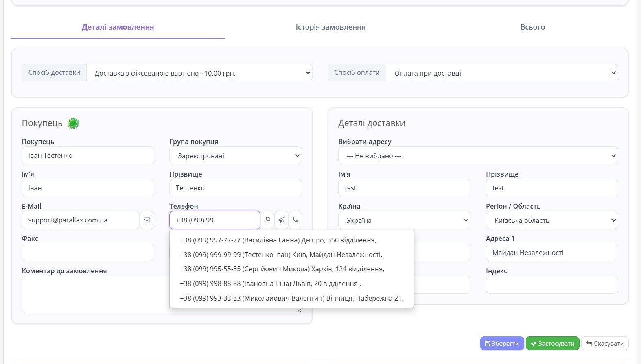Click the Покупець name input field

[x=88, y=155]
